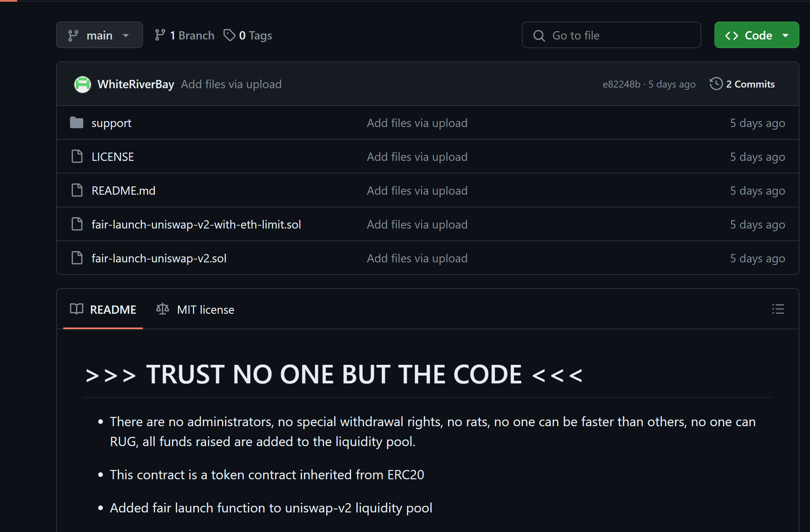This screenshot has width=810, height=532.
Task: Click the file icon for LICENSE
Action: click(76, 157)
